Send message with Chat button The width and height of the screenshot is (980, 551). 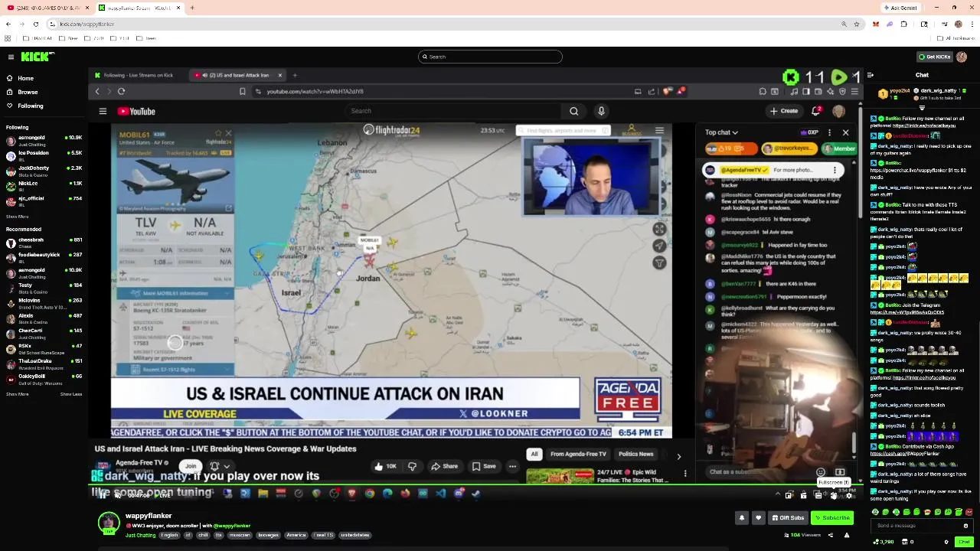coord(963,542)
